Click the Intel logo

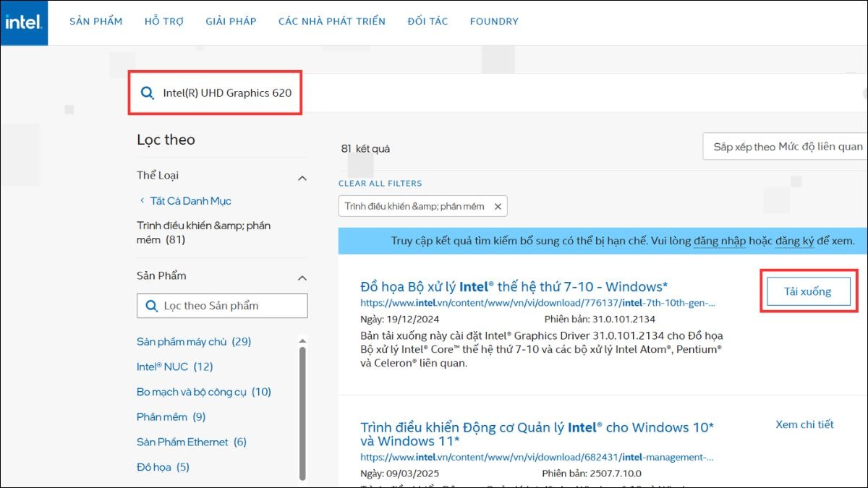point(24,22)
